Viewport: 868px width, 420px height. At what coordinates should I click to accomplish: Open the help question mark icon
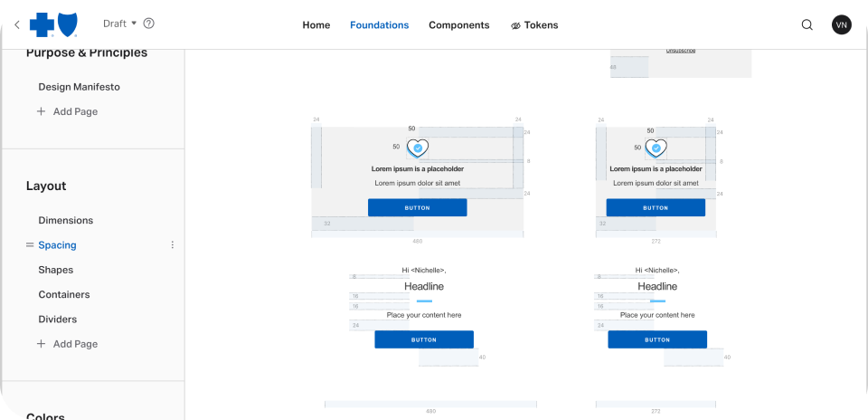point(149,24)
